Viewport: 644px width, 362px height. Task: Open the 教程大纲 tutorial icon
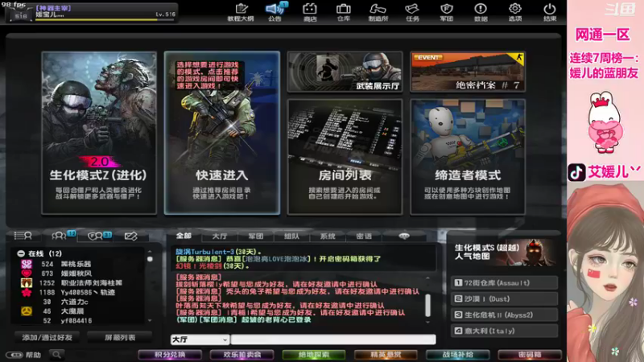[x=242, y=12]
